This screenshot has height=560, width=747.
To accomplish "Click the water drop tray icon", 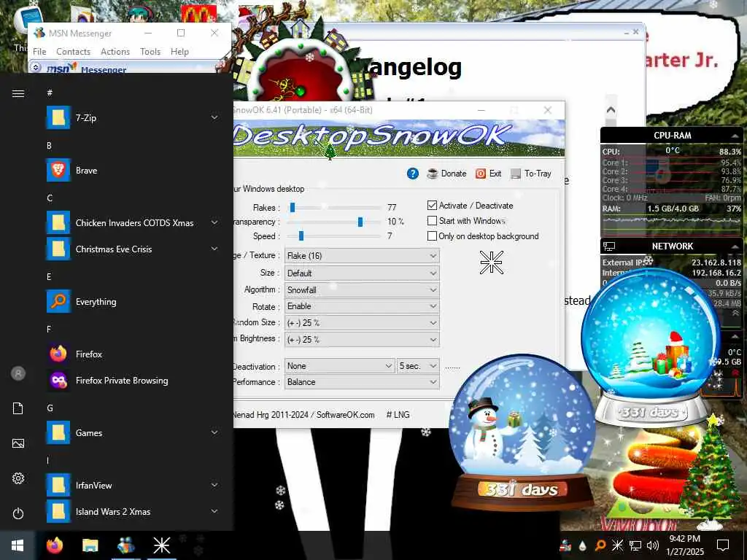I will coord(583,545).
